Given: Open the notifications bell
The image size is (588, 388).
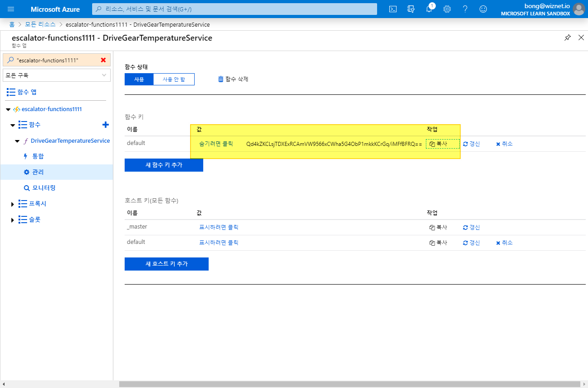Looking at the screenshot, I should point(429,9).
